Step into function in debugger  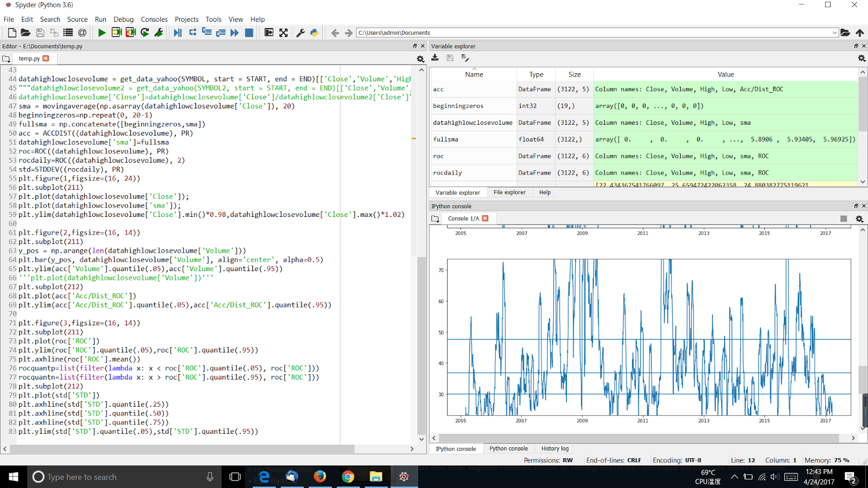(x=207, y=33)
